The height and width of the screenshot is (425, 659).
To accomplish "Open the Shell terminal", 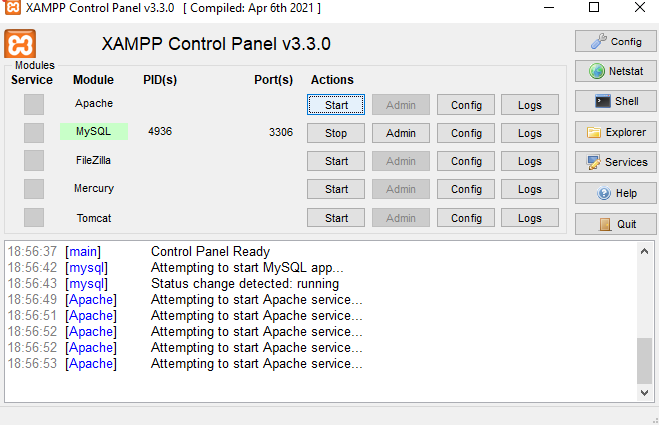I will [x=614, y=101].
